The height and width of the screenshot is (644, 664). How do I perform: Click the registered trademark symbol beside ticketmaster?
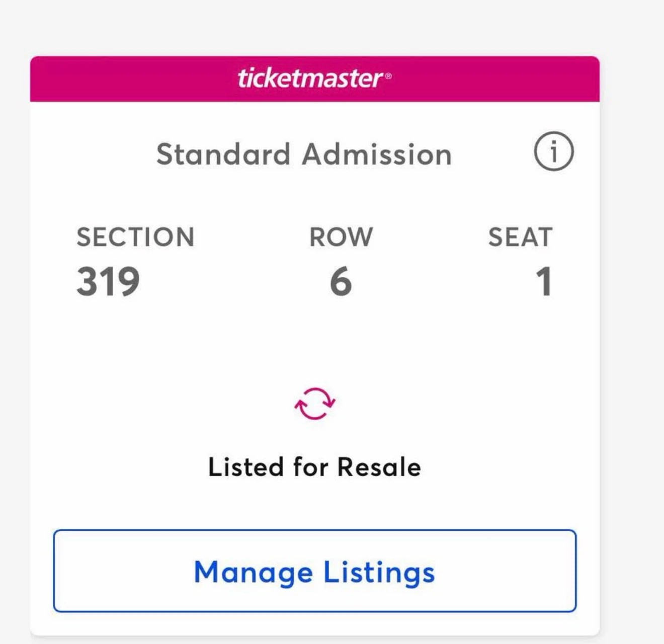pyautogui.click(x=388, y=76)
